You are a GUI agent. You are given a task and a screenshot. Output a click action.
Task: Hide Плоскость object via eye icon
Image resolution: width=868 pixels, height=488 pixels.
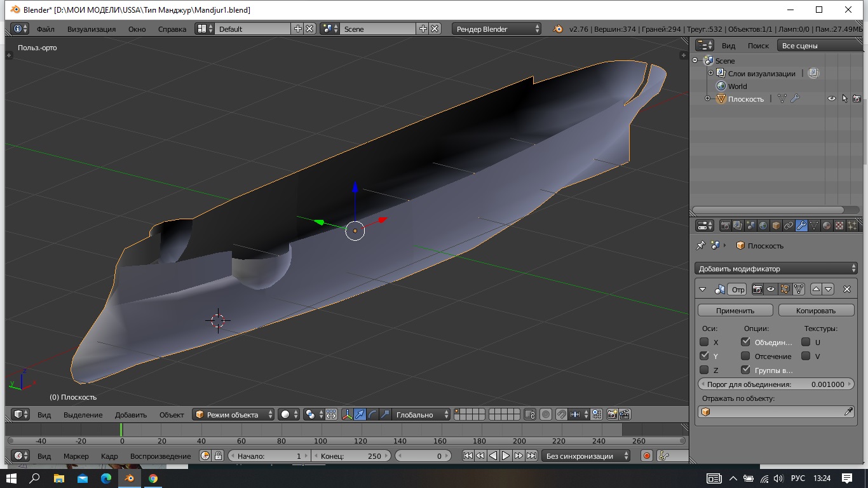click(831, 98)
